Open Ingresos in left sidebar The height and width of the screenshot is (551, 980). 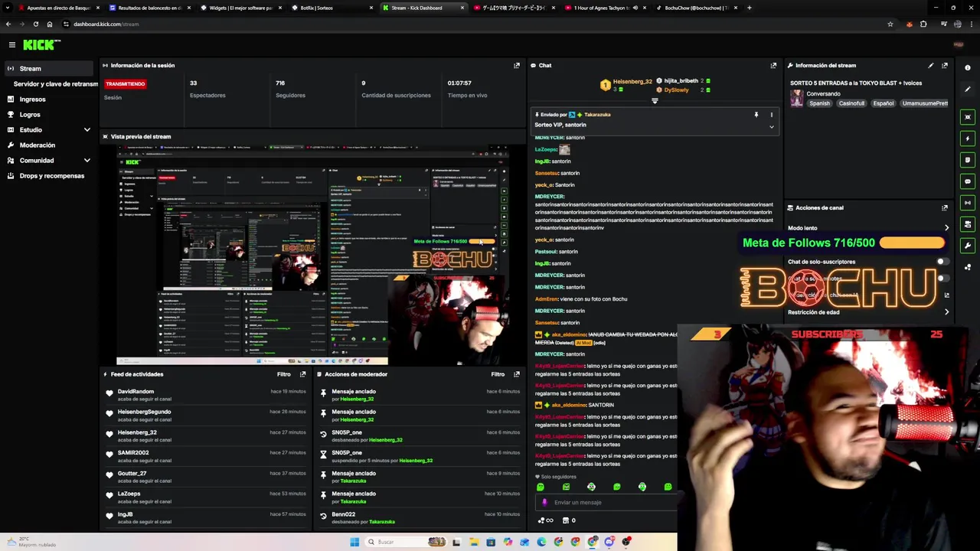[x=32, y=99]
